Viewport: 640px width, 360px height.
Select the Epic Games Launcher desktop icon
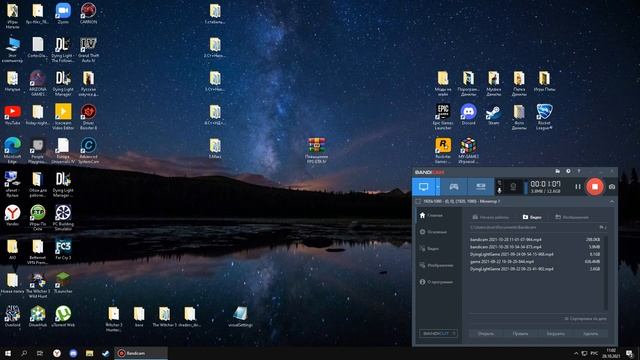443,117
